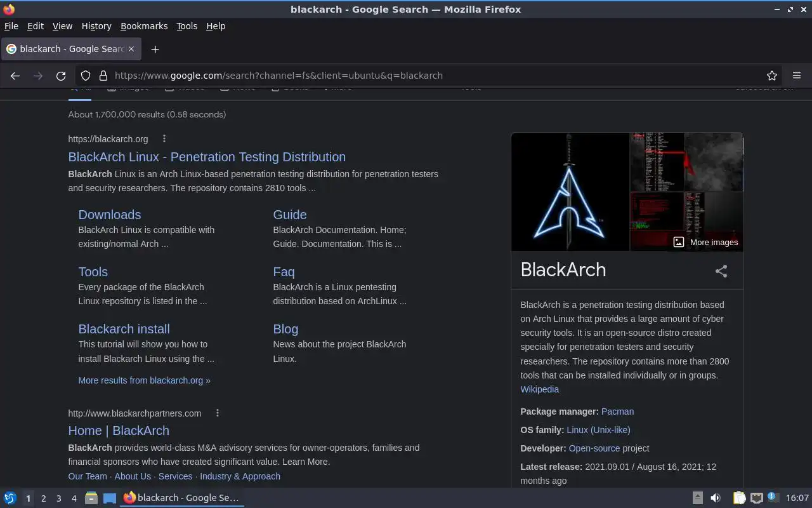The height and width of the screenshot is (508, 812).
Task: Open the BlackArch logo image thumbnail
Action: [570, 191]
